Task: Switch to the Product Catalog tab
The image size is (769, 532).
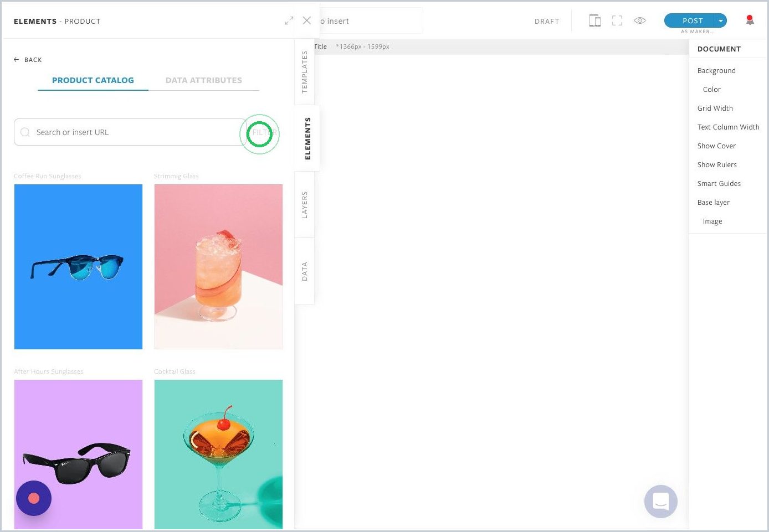Action: (x=93, y=80)
